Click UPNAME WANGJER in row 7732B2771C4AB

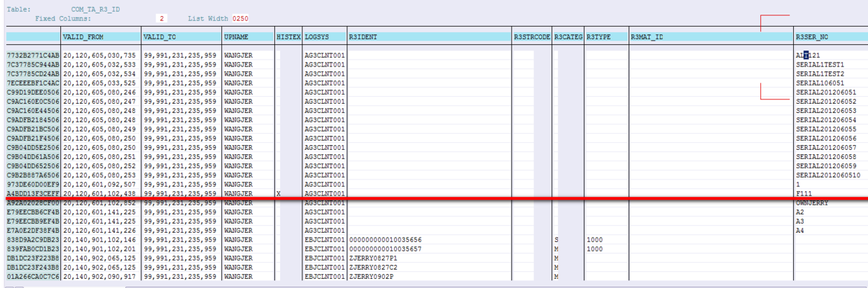239,55
